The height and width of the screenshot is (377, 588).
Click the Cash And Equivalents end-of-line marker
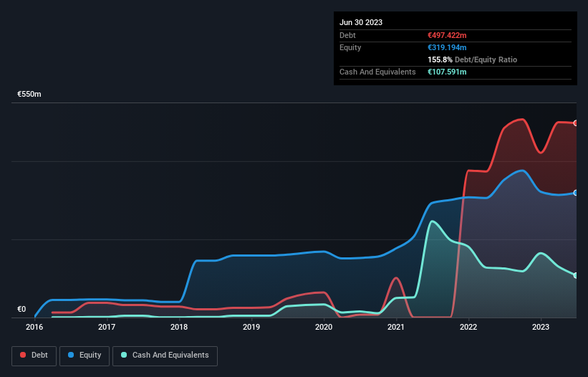point(576,275)
